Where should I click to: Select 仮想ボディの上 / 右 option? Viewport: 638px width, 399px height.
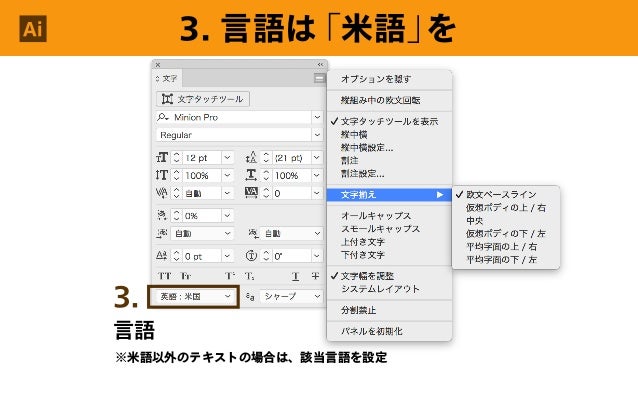click(506, 207)
